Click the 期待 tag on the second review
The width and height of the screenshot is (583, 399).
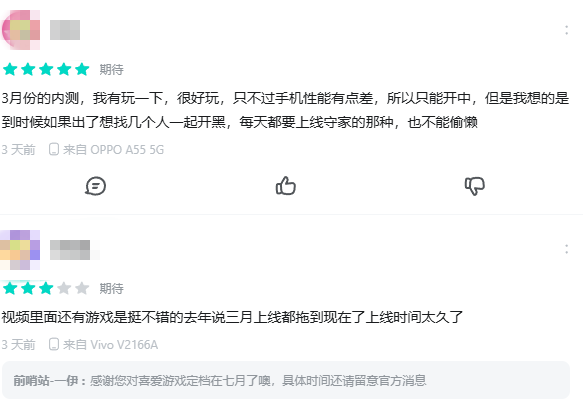pyautogui.click(x=111, y=289)
